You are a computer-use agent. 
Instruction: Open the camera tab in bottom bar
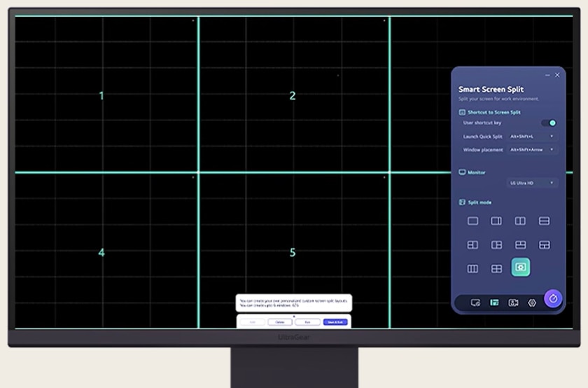(513, 303)
